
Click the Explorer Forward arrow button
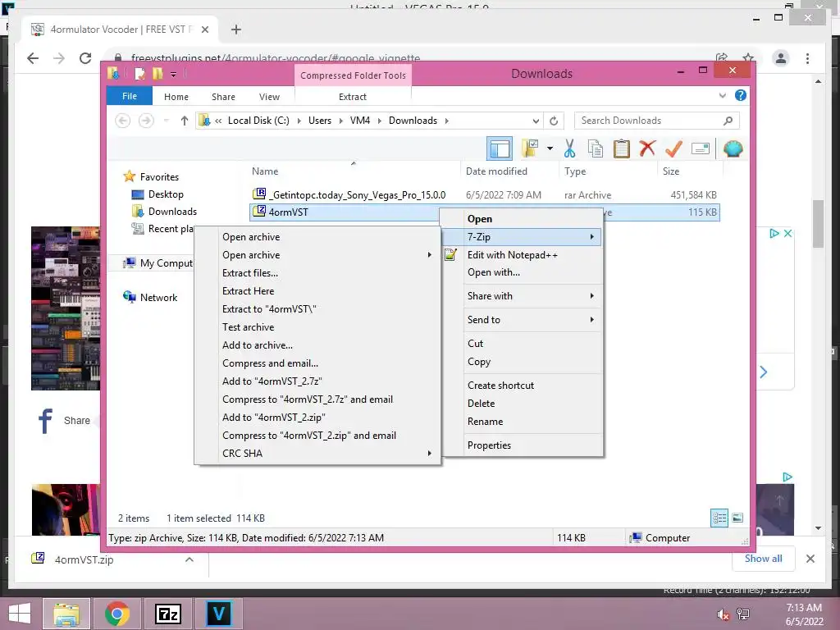click(x=146, y=121)
